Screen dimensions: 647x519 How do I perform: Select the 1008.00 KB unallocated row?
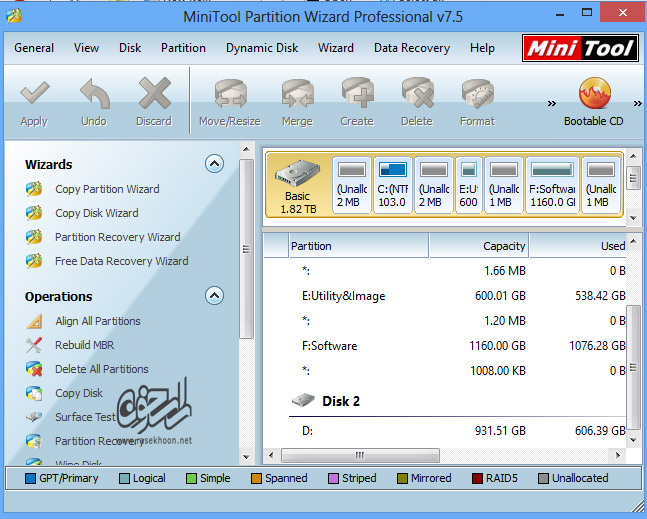445,370
